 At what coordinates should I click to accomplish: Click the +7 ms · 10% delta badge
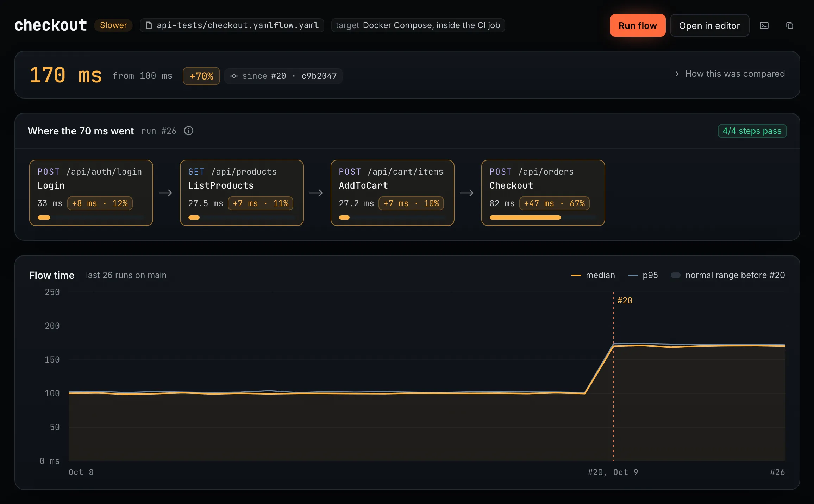[x=411, y=203]
